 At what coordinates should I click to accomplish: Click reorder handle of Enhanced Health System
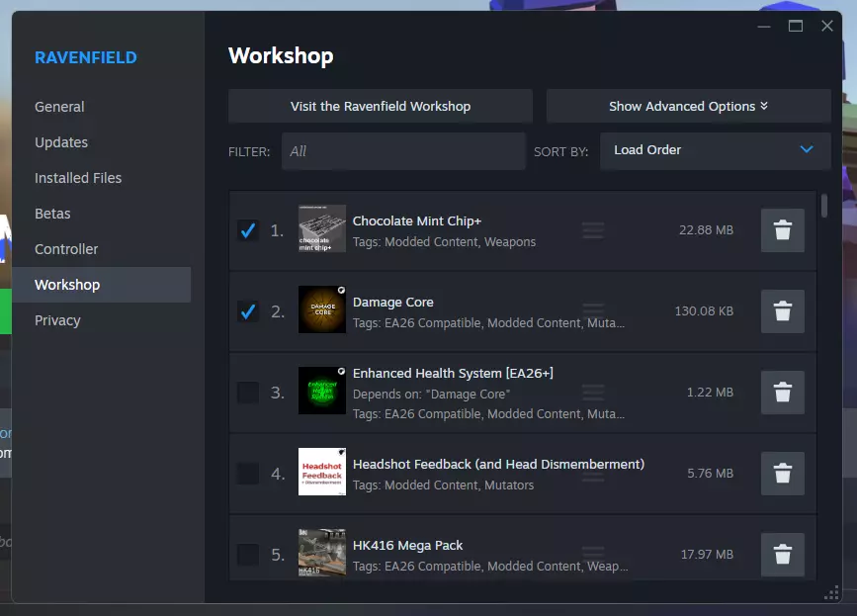click(x=593, y=393)
